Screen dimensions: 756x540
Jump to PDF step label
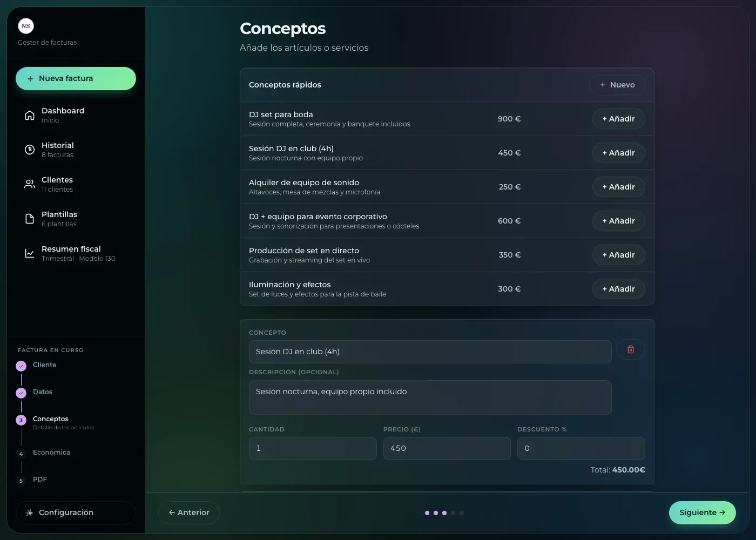pyautogui.click(x=40, y=480)
